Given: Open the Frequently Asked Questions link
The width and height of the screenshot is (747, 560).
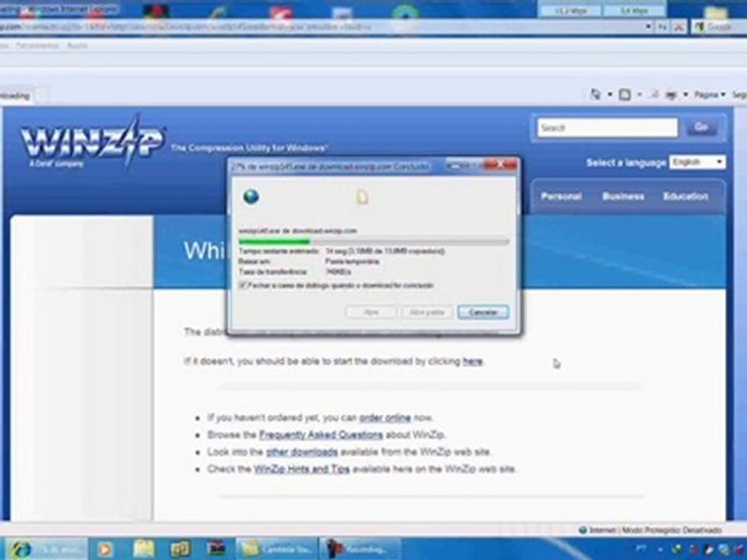Looking at the screenshot, I should (x=321, y=435).
